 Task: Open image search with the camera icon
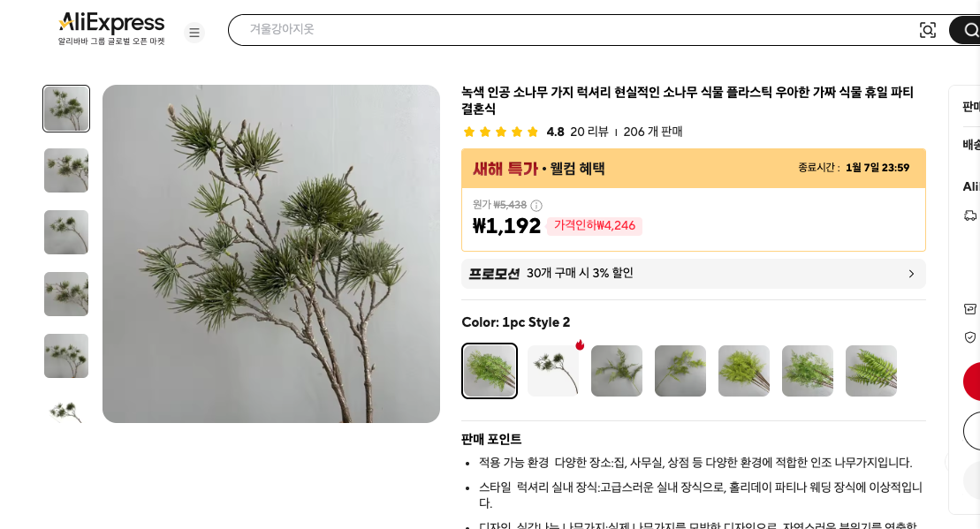point(928,30)
